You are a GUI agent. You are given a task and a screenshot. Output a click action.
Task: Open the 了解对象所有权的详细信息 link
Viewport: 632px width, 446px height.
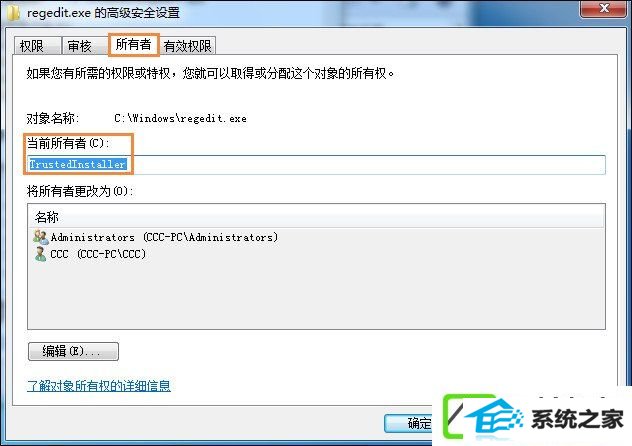click(99, 386)
